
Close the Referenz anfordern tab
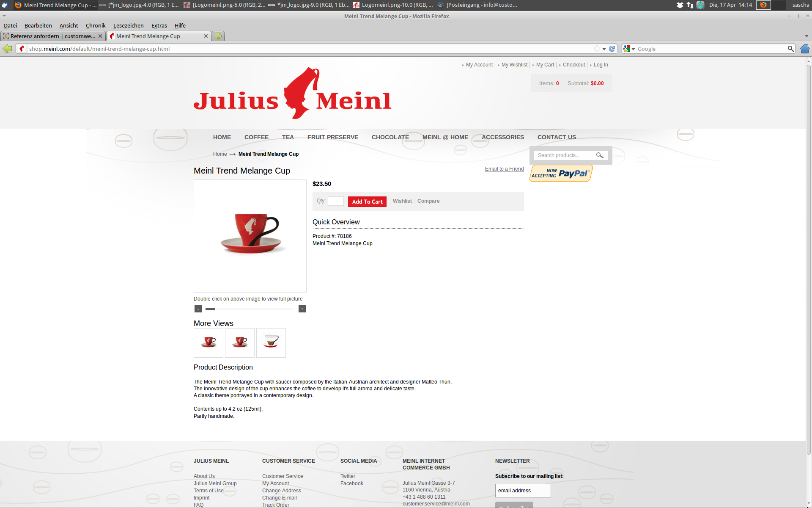click(100, 36)
